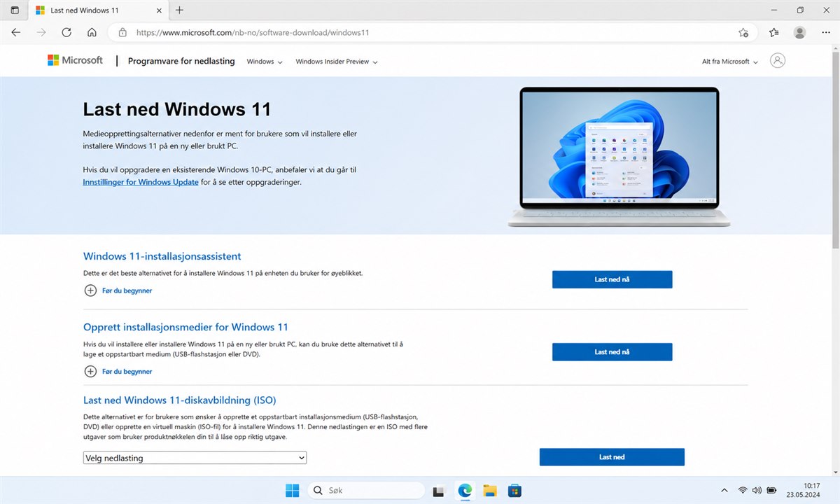Expand Før du begynner under Opprett installasjonsmedier
This screenshot has width=840, height=504.
point(118,372)
